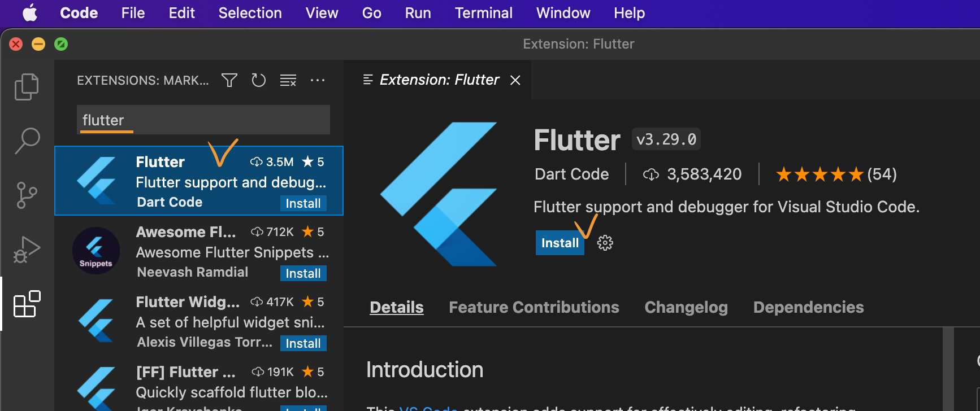
Task: Close the Extension: Flutter tab
Action: tap(515, 80)
